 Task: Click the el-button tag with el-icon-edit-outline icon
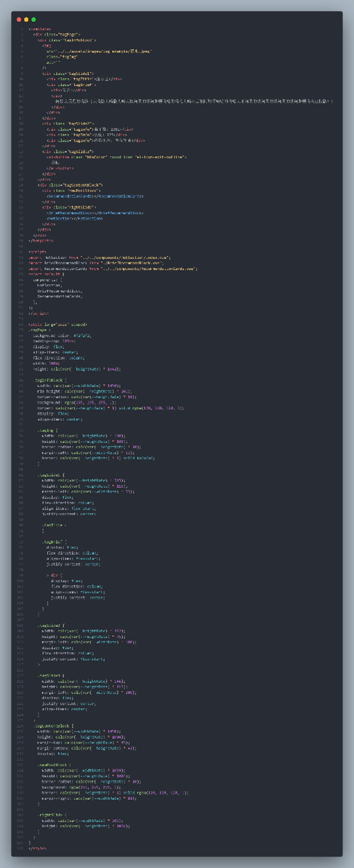(117, 156)
